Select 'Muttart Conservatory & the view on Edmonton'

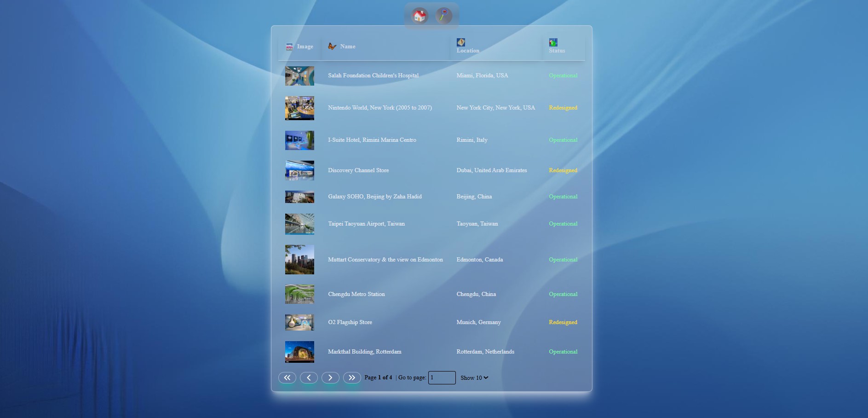(x=385, y=260)
